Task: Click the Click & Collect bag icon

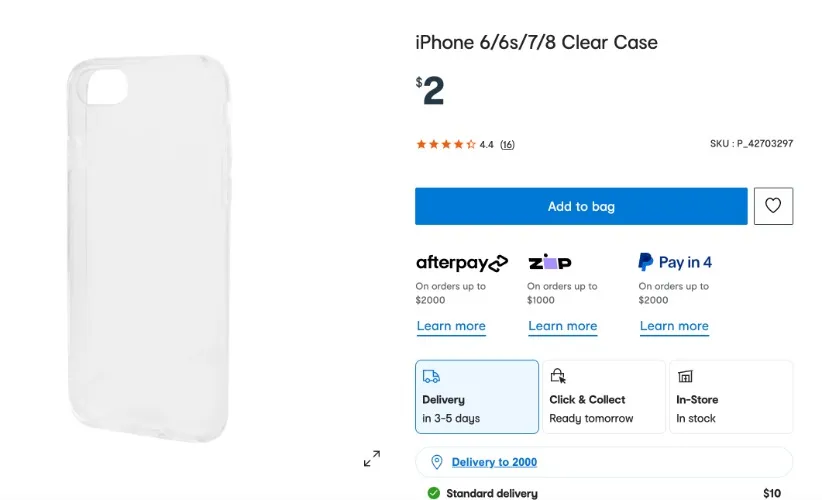Action: pos(558,376)
